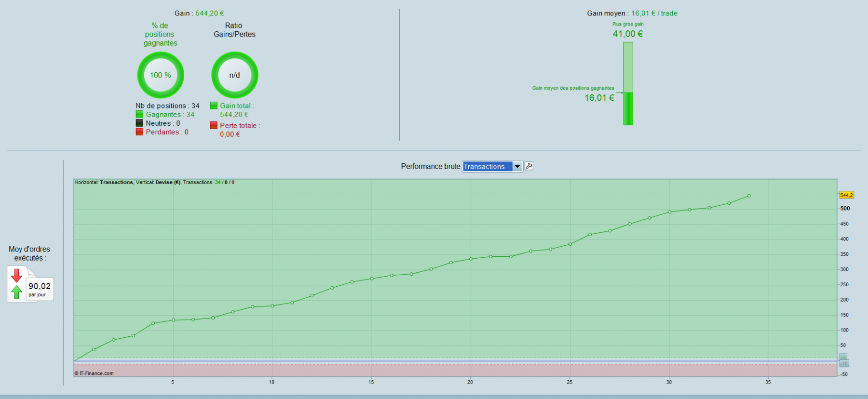Click the black Neutres legend swatch
This screenshot has height=399, width=868.
(x=139, y=123)
